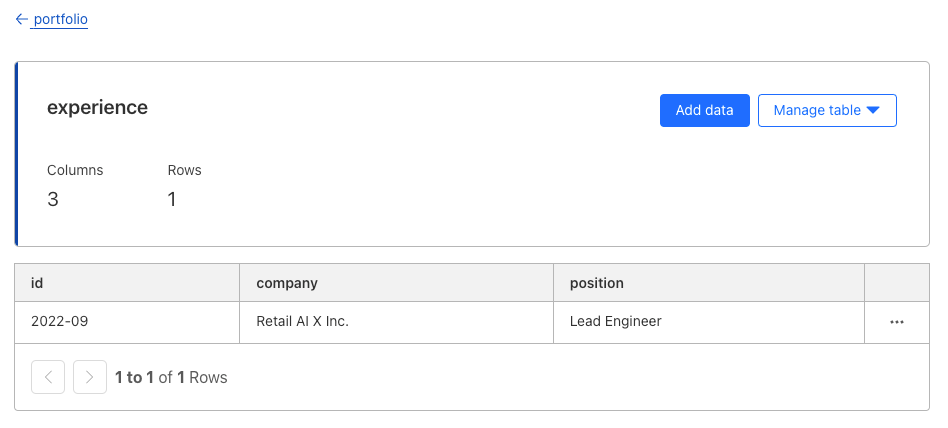Open the portfolio breadcrumb link

(x=60, y=19)
